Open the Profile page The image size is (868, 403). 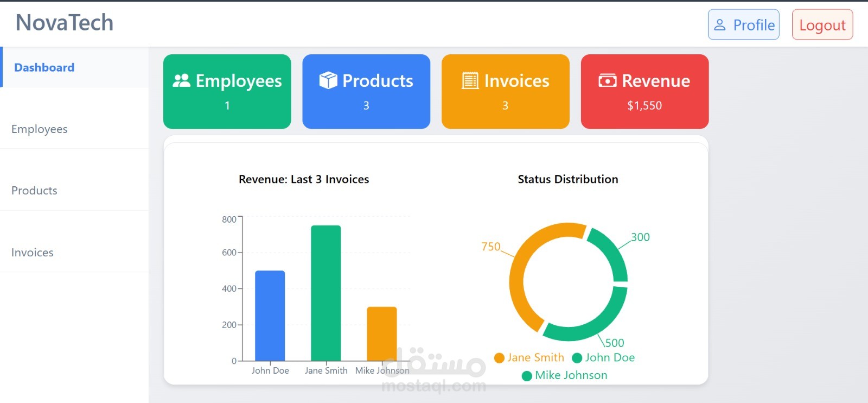(x=743, y=24)
